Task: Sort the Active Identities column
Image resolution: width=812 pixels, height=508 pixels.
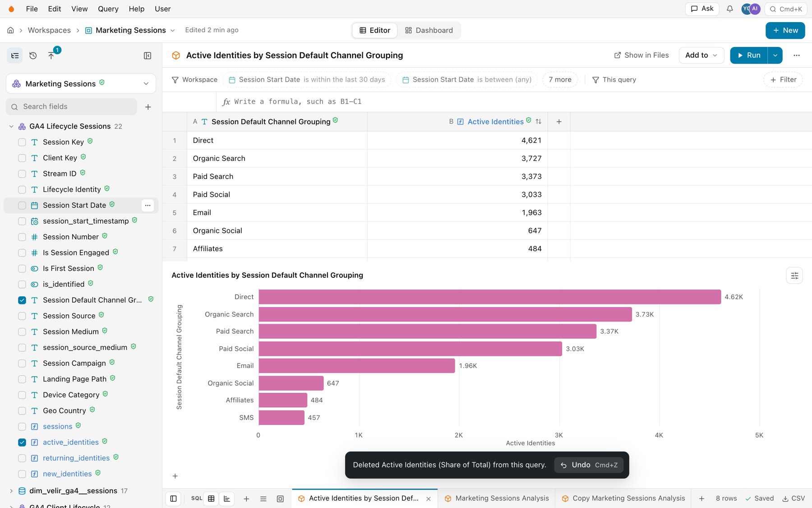Action: [x=539, y=121]
